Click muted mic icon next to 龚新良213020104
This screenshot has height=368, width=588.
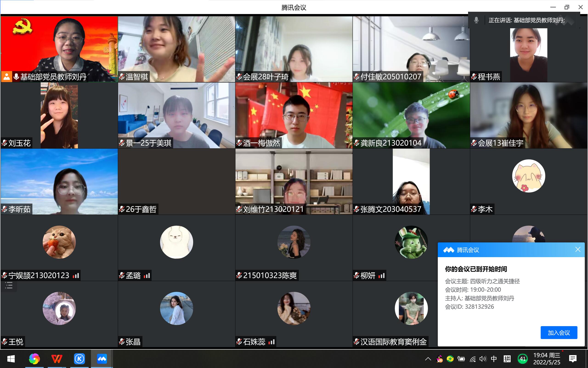click(x=356, y=143)
